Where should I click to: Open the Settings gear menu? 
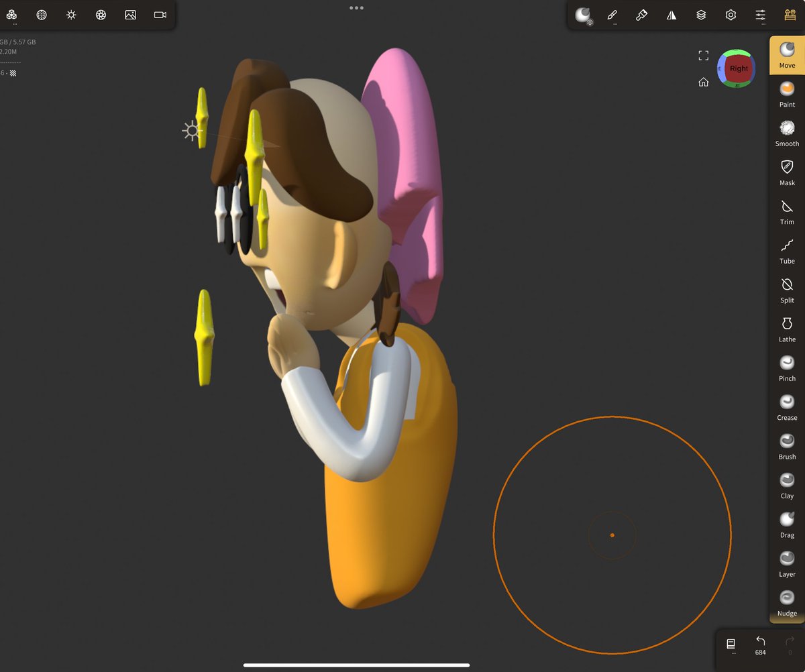tap(731, 15)
